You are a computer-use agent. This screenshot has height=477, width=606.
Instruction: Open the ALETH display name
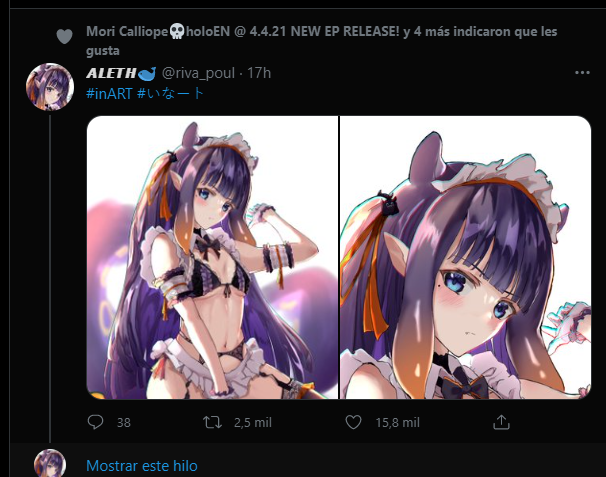[121, 73]
